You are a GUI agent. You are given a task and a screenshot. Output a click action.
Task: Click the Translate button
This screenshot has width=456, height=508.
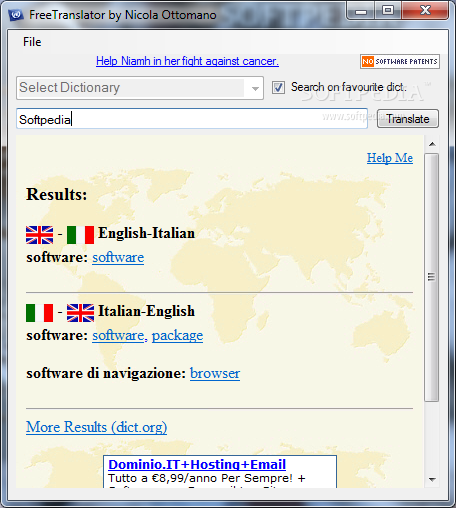tap(408, 119)
